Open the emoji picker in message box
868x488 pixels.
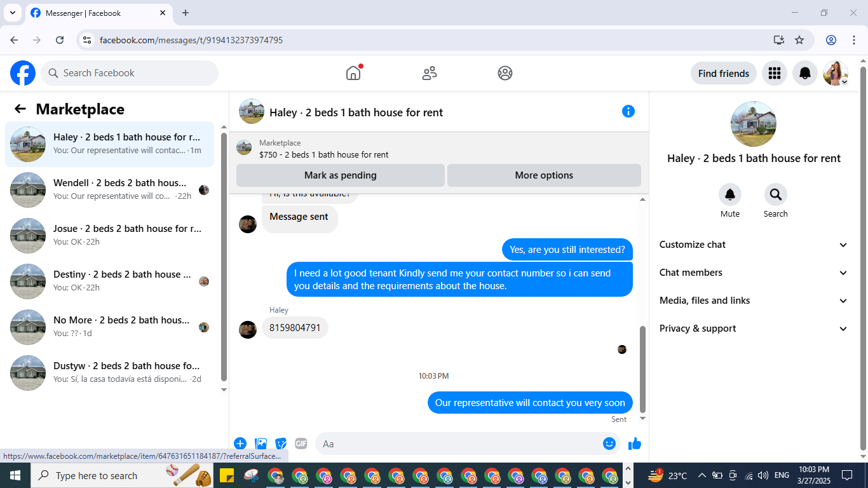tap(609, 444)
